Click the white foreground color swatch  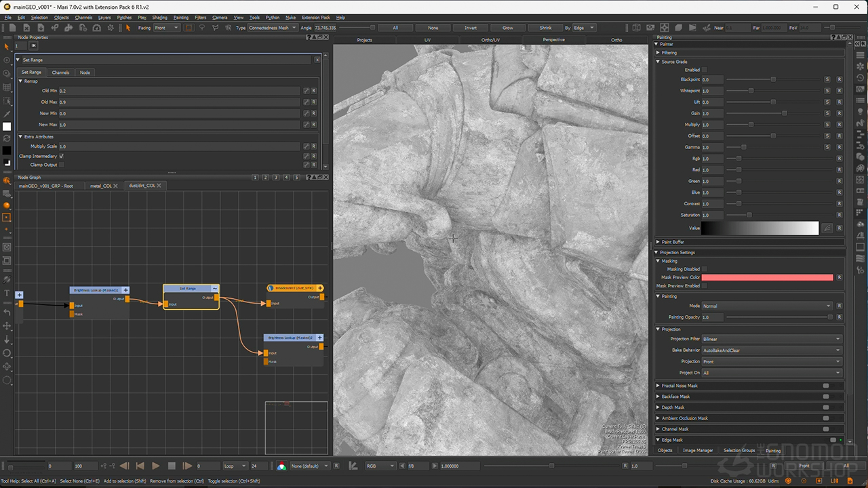pyautogui.click(x=7, y=126)
